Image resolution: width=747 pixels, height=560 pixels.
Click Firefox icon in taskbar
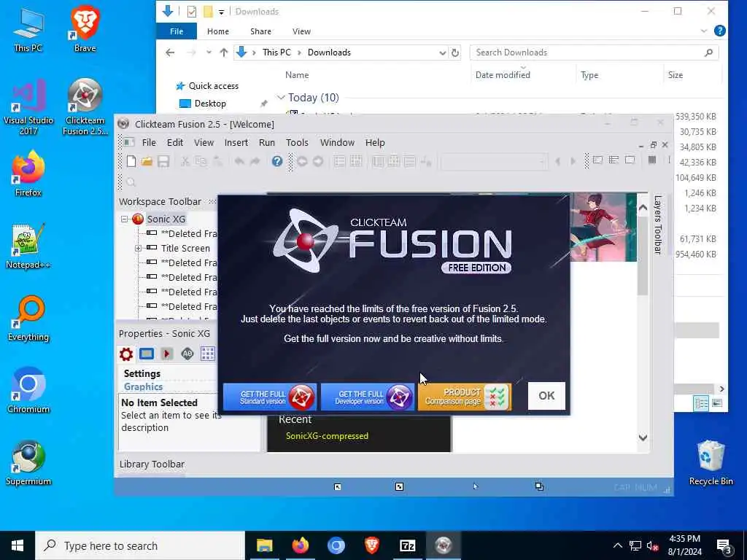click(x=300, y=545)
